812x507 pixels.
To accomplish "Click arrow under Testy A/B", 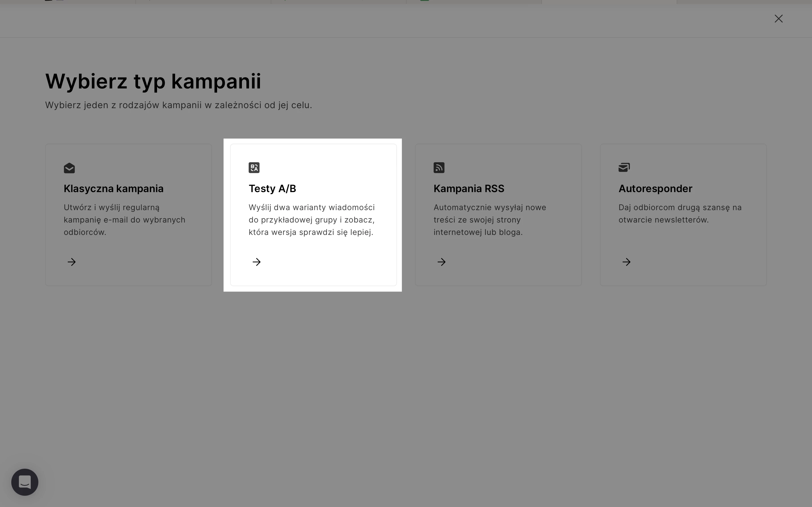I will (257, 262).
